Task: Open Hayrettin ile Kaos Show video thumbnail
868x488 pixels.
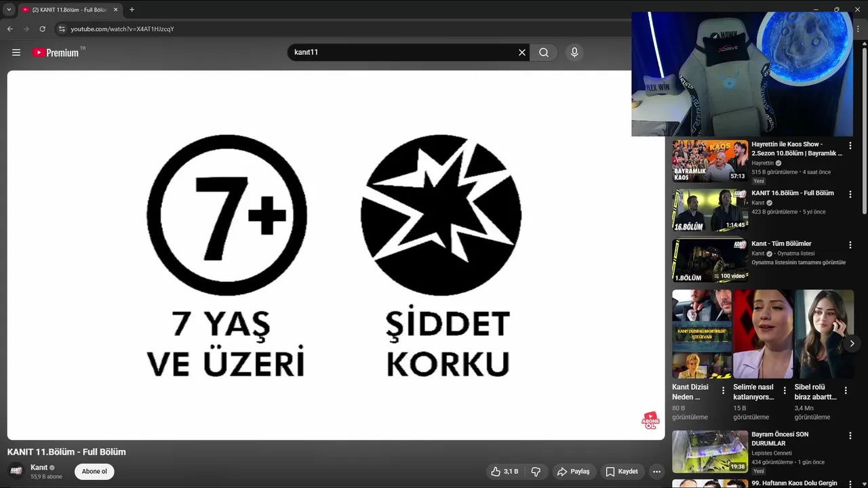Action: 710,161
